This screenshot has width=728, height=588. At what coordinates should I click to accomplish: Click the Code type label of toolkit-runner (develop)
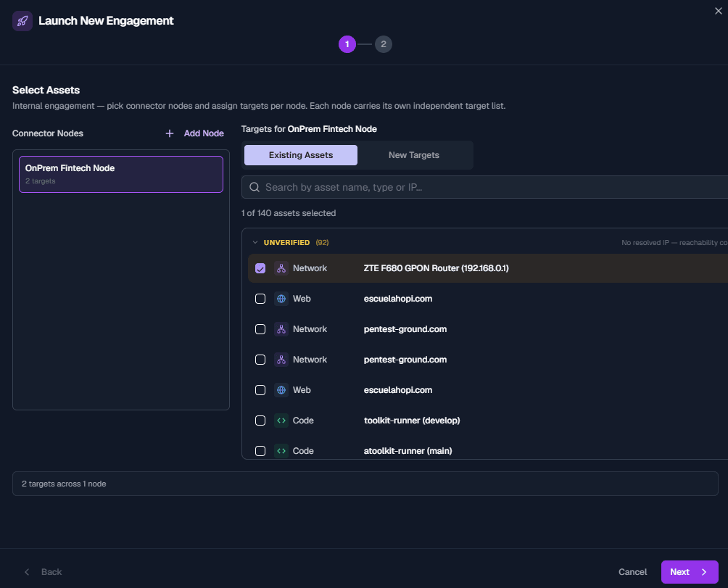click(x=303, y=421)
